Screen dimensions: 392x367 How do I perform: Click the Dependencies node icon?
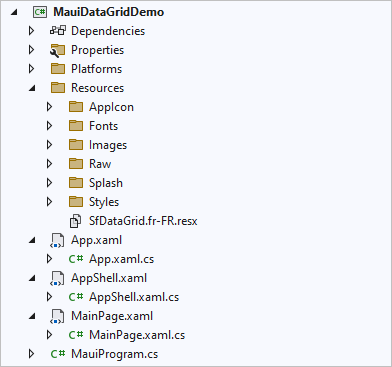58,31
